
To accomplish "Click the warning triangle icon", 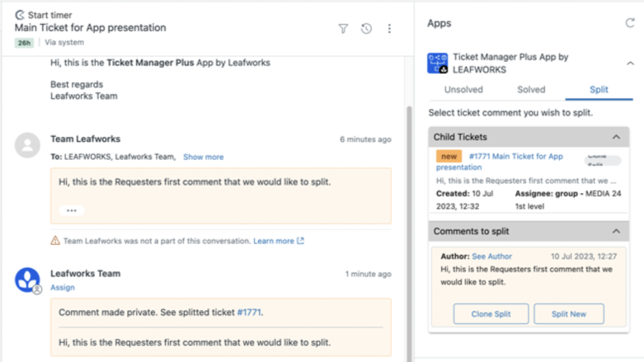I will click(x=55, y=240).
